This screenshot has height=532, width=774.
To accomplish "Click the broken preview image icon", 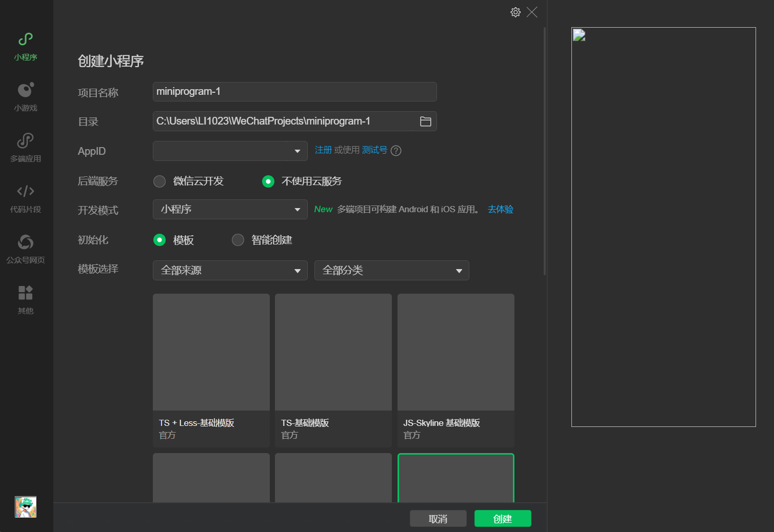I will coord(579,35).
